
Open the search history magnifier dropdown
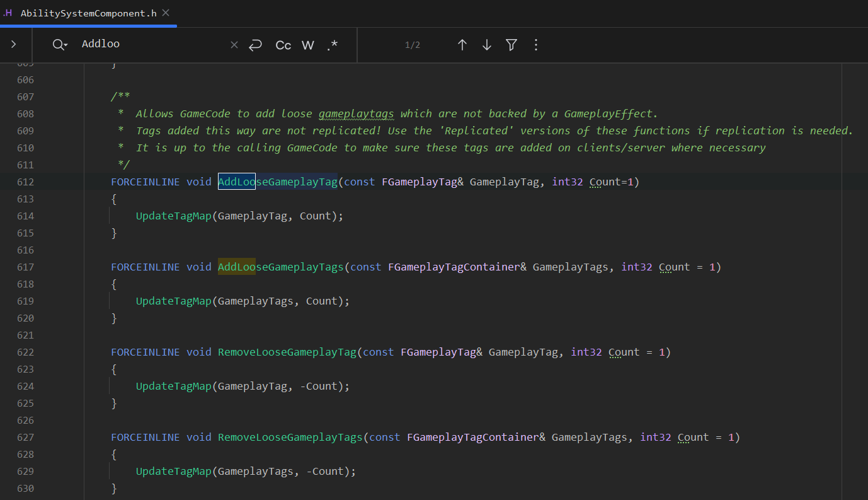pos(60,45)
